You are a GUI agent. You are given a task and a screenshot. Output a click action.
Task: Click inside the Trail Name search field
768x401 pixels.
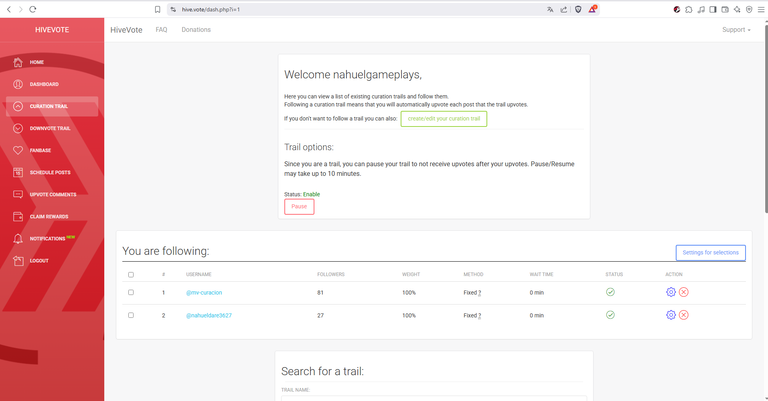pos(434,398)
